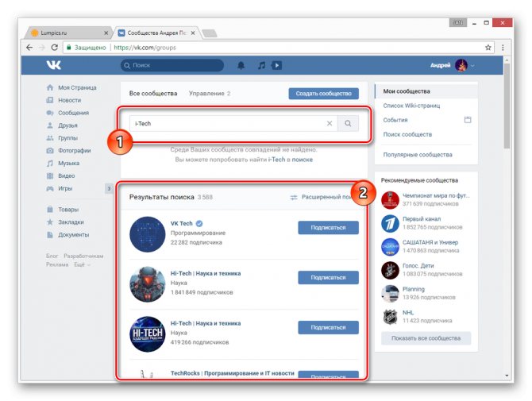The image size is (532, 401).
Task: Click Показать все сообщества button
Action: pyautogui.click(x=426, y=338)
